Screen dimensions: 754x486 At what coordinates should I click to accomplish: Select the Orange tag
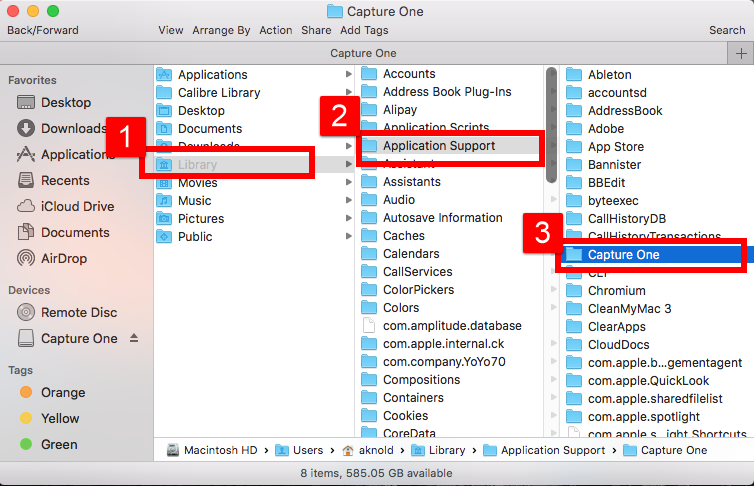(x=62, y=392)
